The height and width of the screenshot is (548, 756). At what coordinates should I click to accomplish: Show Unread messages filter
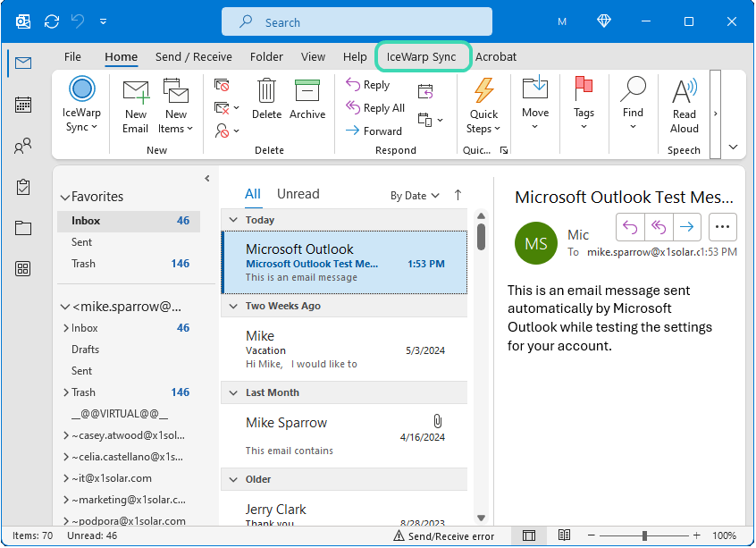298,194
